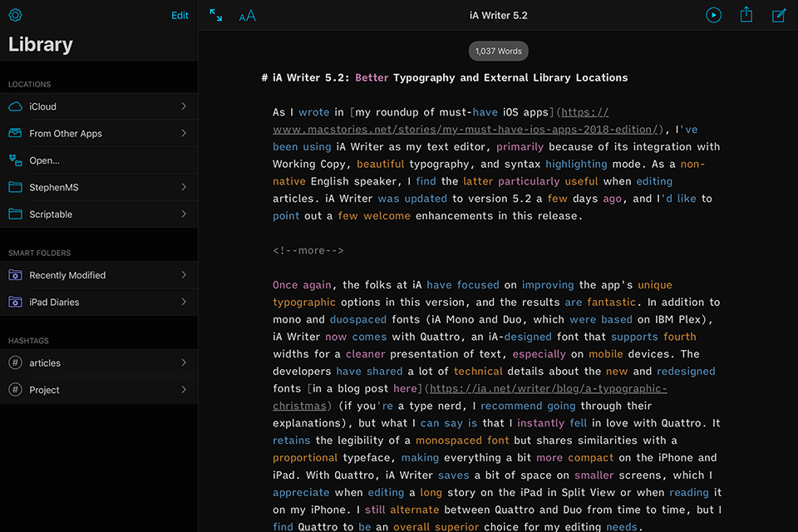798x532 pixels.
Task: Tap the 1,037 Words counter pill
Action: tap(498, 51)
